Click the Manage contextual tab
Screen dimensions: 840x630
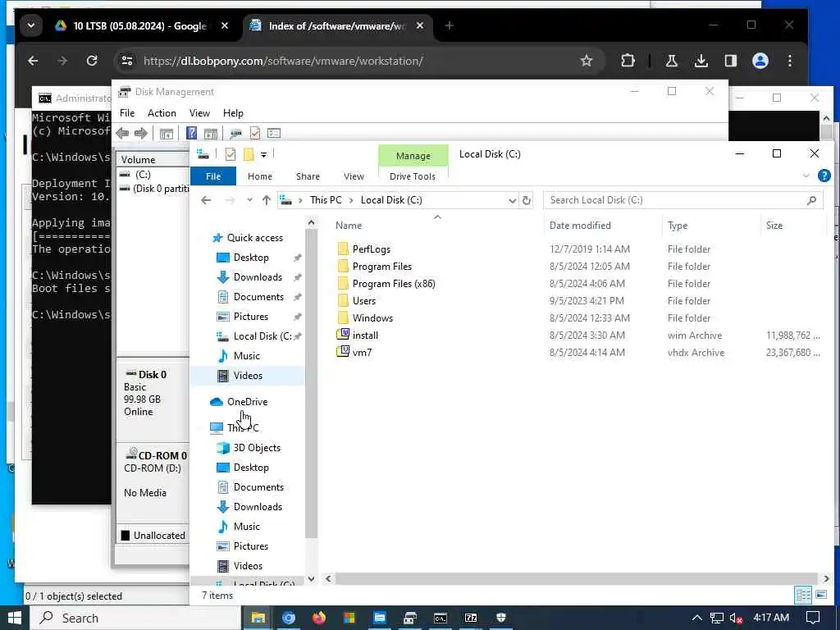coord(413,156)
